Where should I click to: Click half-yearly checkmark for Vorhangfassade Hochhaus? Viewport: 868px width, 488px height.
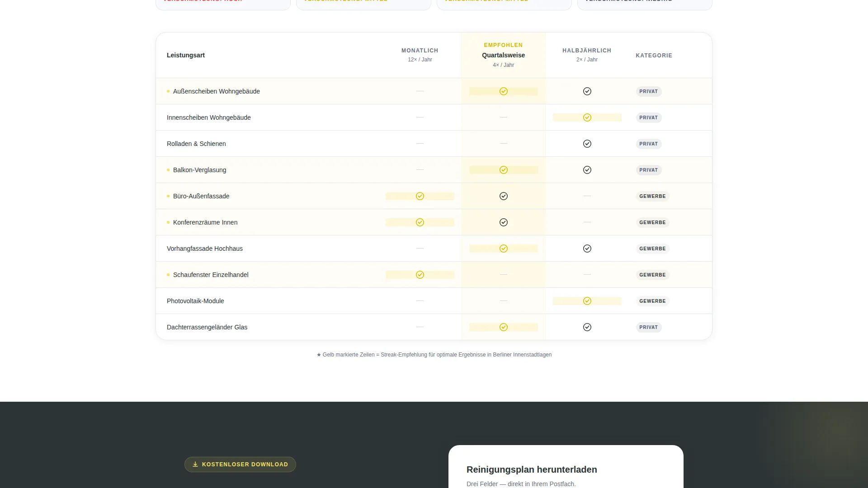coord(587,249)
